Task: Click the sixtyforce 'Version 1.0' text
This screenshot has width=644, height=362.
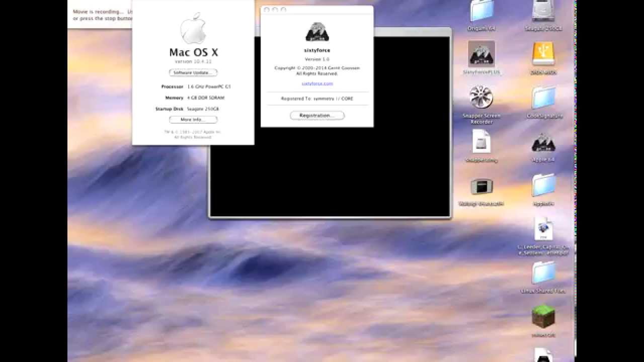Action: [x=317, y=59]
